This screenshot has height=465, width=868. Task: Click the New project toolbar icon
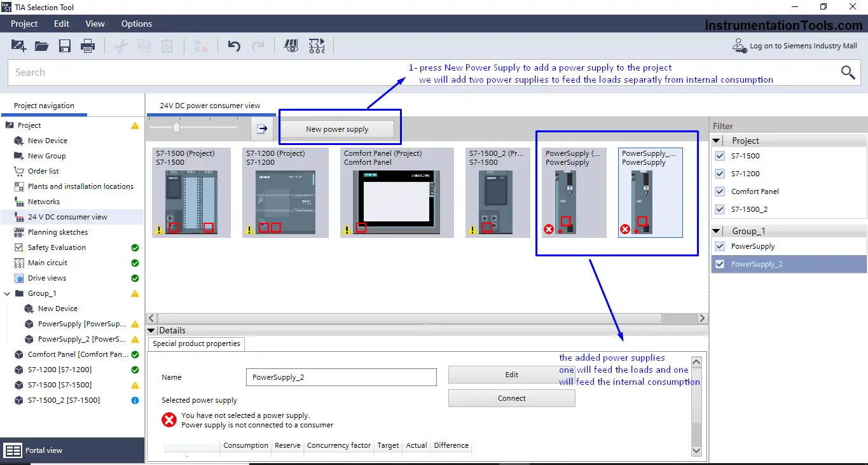point(18,46)
